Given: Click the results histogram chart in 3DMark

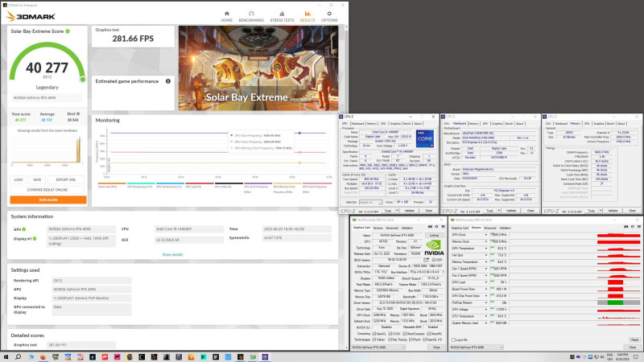Looking at the screenshot, I should (x=47, y=150).
